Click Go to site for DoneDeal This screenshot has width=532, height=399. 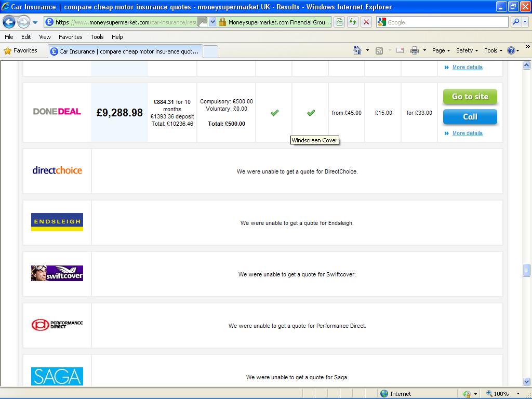(x=470, y=97)
